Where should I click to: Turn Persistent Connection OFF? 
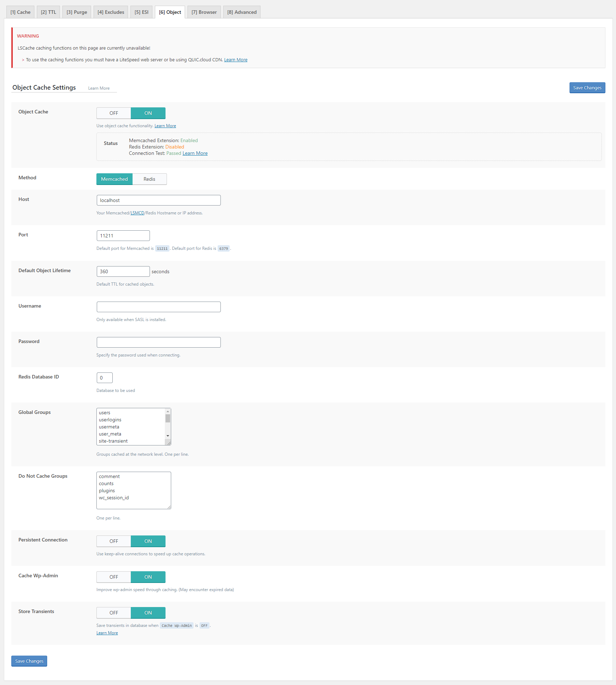pos(114,541)
